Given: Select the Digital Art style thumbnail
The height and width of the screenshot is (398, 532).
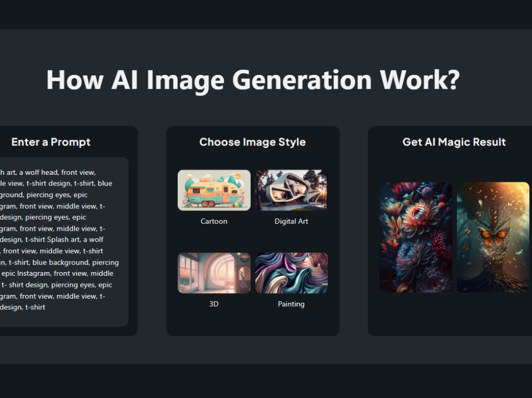Looking at the screenshot, I should click(292, 190).
